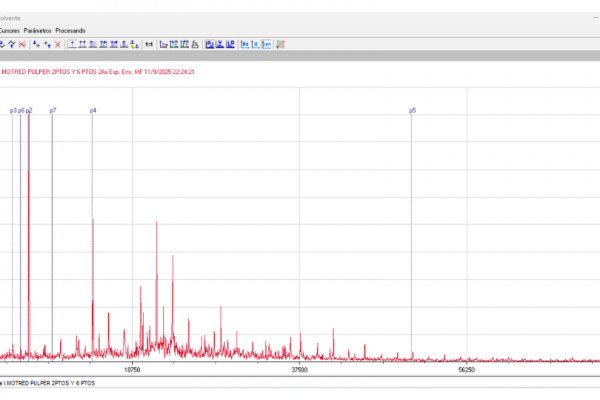Select the p5 cursor marker label

[412, 110]
